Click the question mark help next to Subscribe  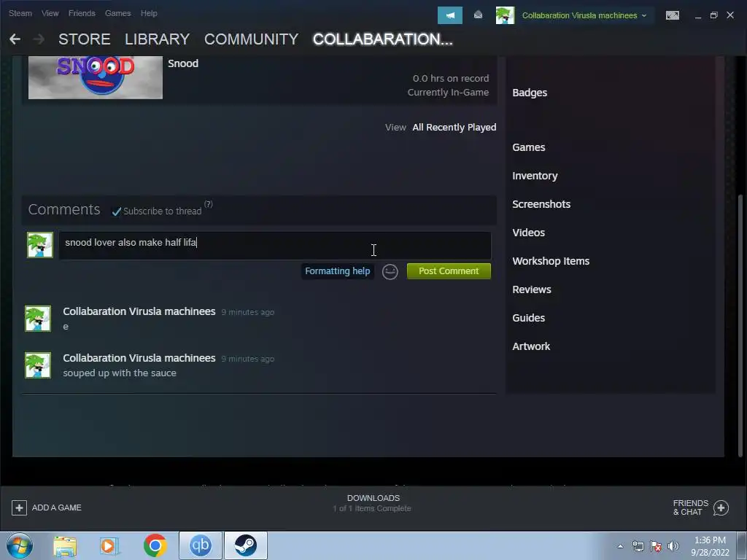(208, 204)
